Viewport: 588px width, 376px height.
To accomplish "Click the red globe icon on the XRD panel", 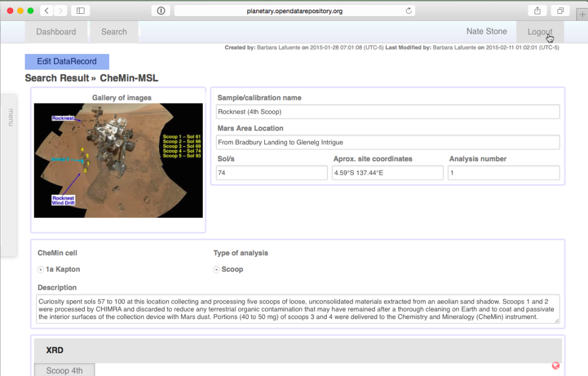I will (x=555, y=365).
